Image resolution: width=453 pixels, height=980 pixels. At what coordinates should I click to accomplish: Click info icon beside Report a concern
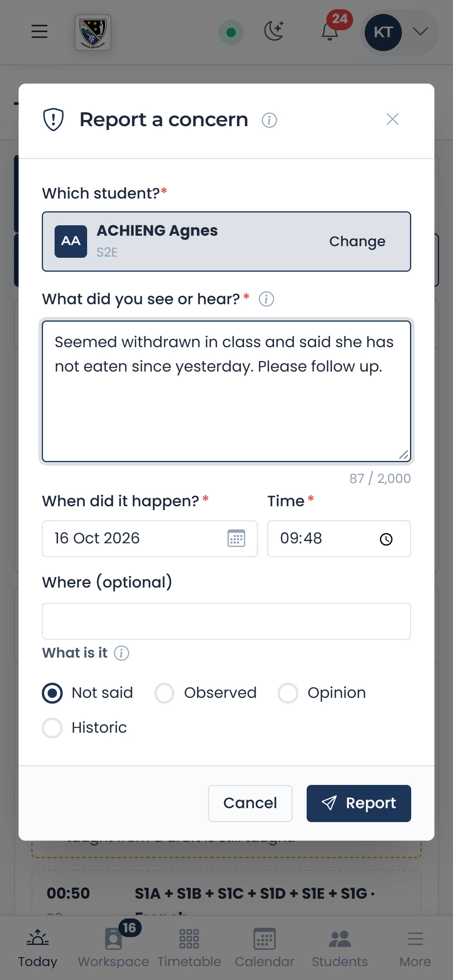269,120
